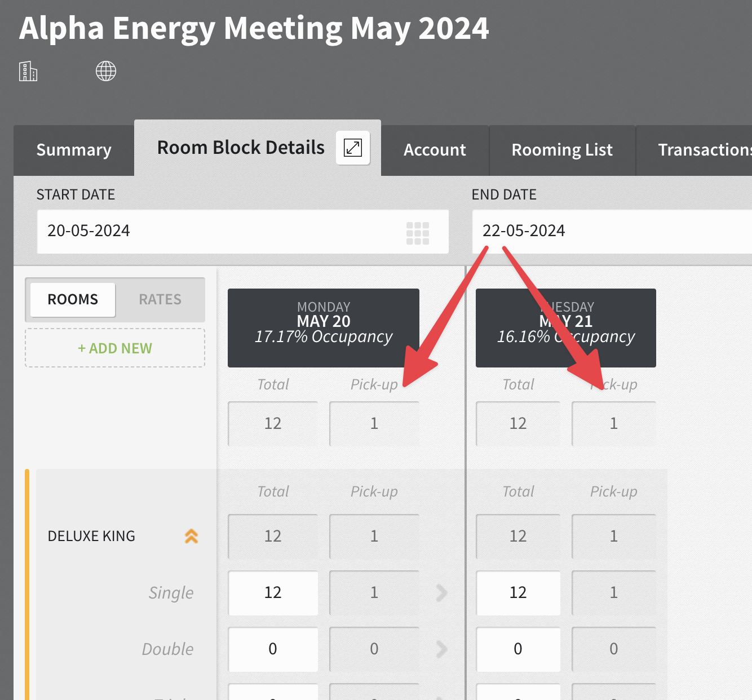Switch to the RATES view
The image size is (752, 700).
point(160,299)
